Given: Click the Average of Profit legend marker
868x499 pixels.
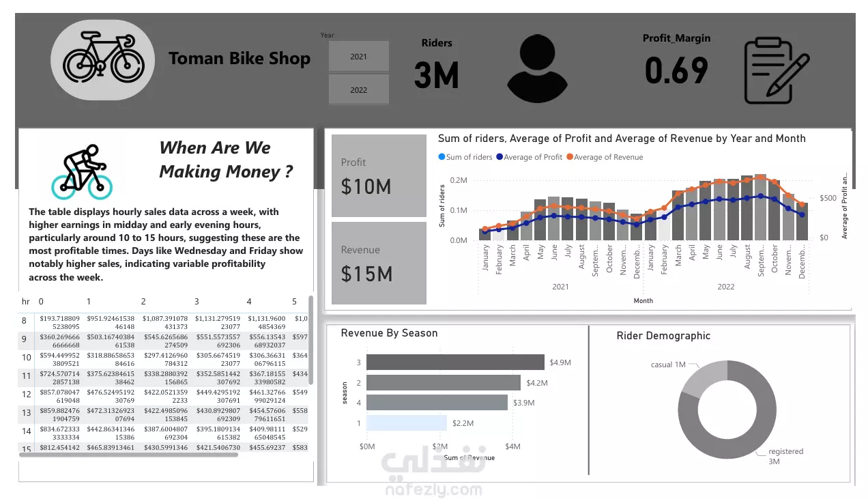Looking at the screenshot, I should coord(500,157).
